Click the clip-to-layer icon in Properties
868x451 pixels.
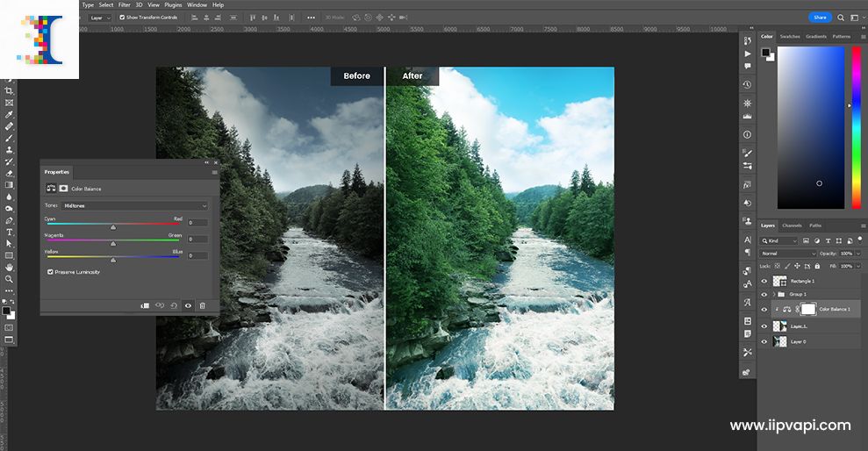145,305
